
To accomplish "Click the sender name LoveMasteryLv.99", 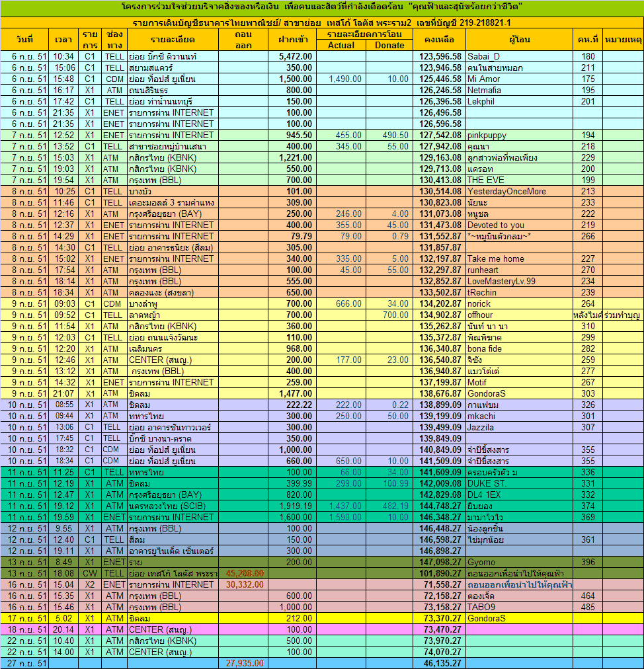I will [x=501, y=281].
